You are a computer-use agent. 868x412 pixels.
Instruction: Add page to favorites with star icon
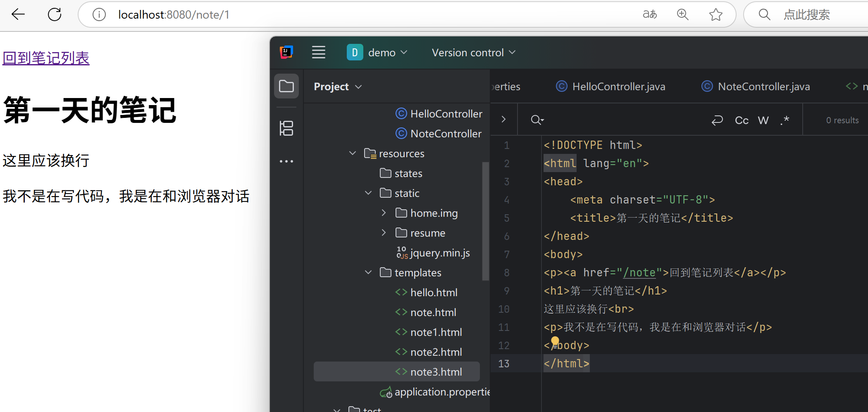[716, 14]
